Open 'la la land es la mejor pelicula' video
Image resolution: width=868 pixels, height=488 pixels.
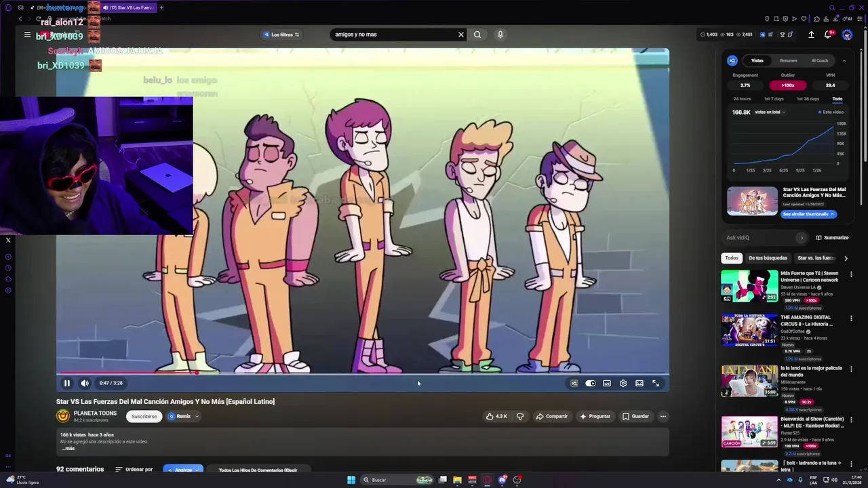(x=749, y=381)
